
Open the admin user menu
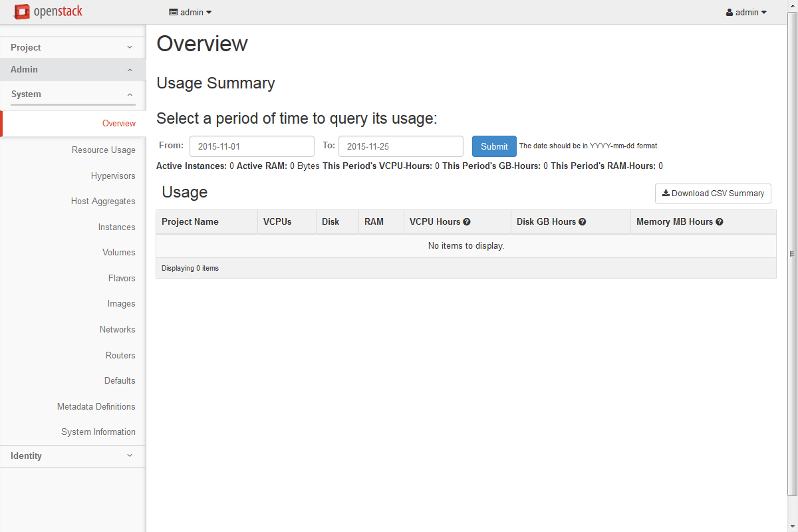pos(746,12)
